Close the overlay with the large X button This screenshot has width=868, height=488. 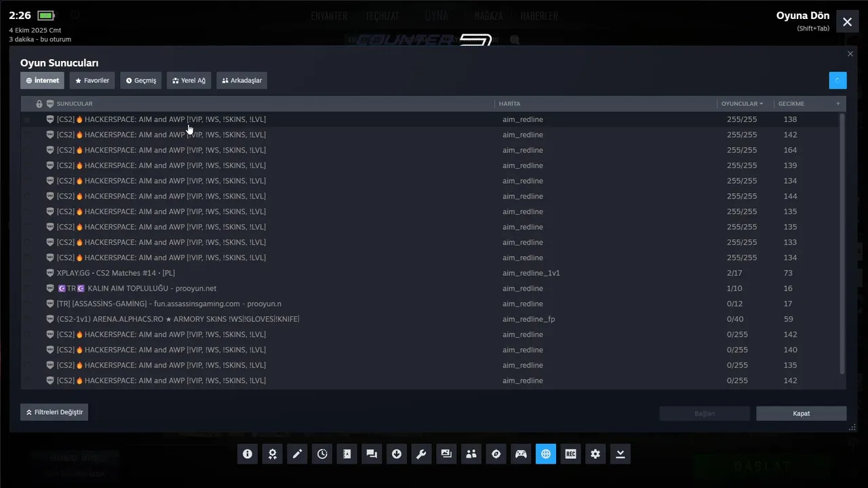847,22
